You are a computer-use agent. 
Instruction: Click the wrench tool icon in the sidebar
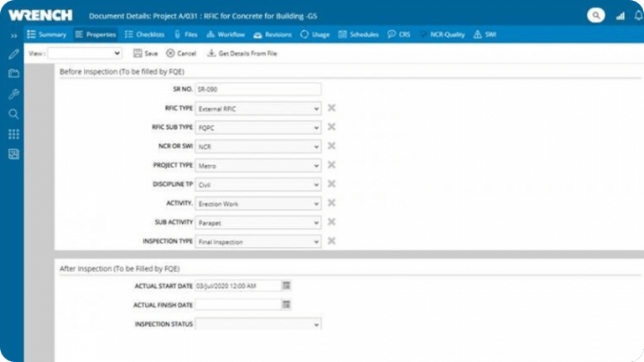(x=13, y=94)
